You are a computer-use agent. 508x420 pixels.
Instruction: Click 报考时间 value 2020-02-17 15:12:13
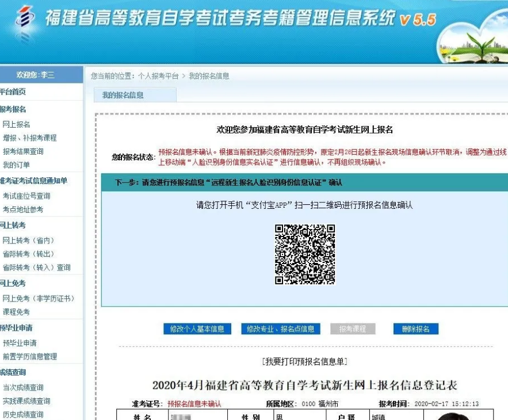(x=446, y=404)
